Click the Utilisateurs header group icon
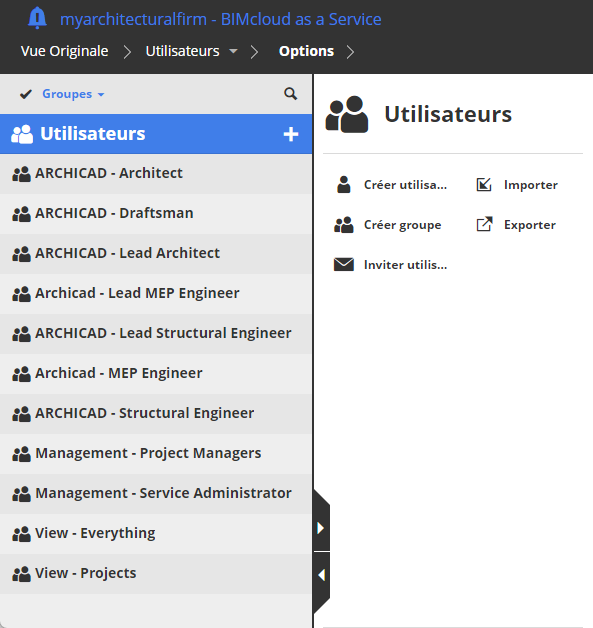593x628 pixels. pyautogui.click(x=22, y=134)
